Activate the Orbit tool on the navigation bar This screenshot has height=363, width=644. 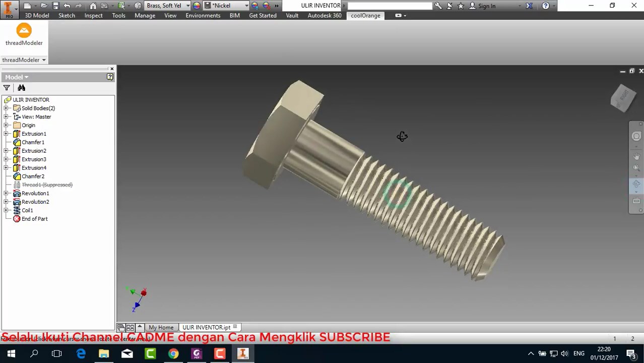[x=636, y=184]
